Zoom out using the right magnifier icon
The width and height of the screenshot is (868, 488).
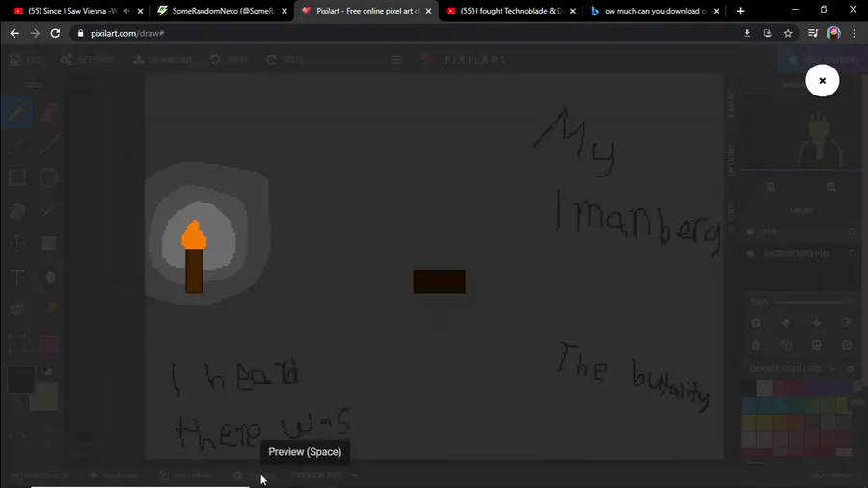(831, 187)
